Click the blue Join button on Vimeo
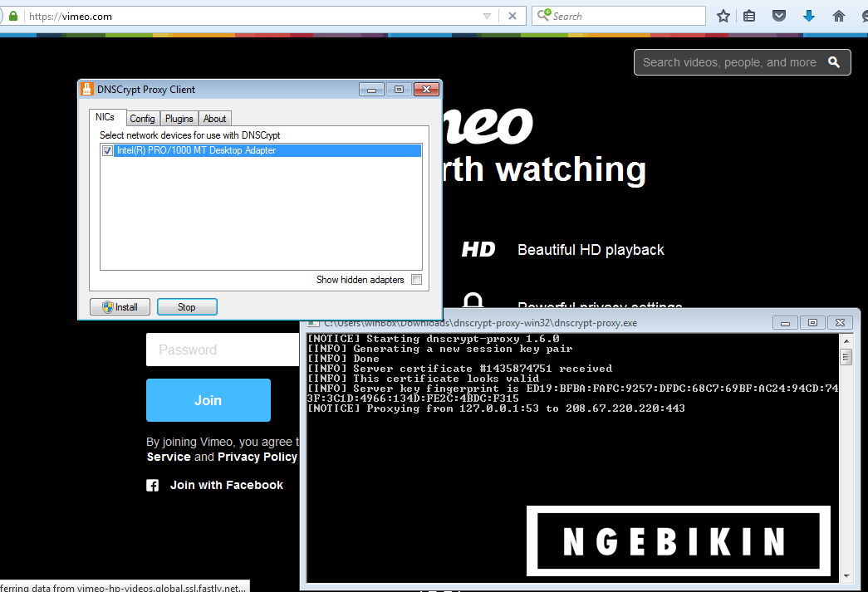Viewport: 868px width, 592px height. point(208,400)
